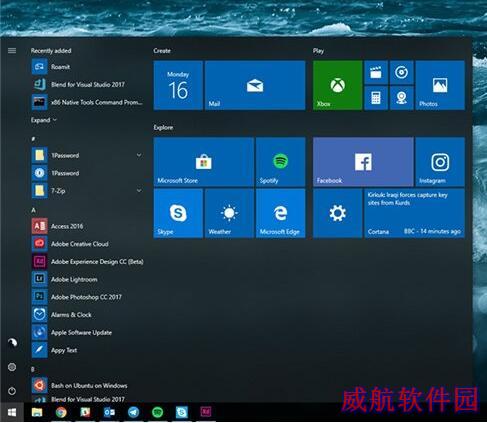The image size is (487, 423).
Task: Open Skype from the taskbar
Action: [x=182, y=412]
